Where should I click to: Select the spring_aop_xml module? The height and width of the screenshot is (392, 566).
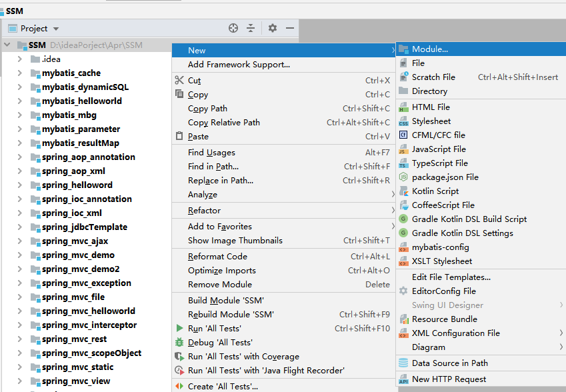coord(73,171)
